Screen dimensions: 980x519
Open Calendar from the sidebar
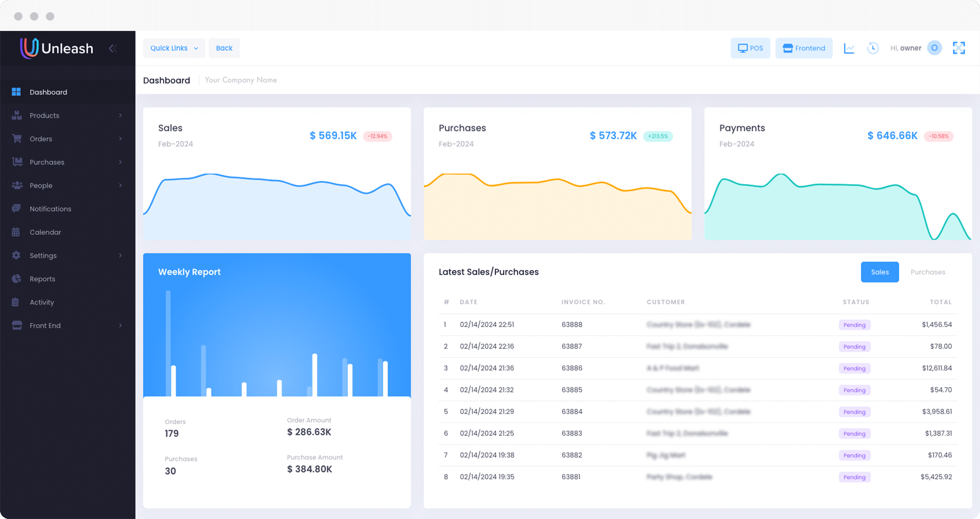tap(45, 232)
